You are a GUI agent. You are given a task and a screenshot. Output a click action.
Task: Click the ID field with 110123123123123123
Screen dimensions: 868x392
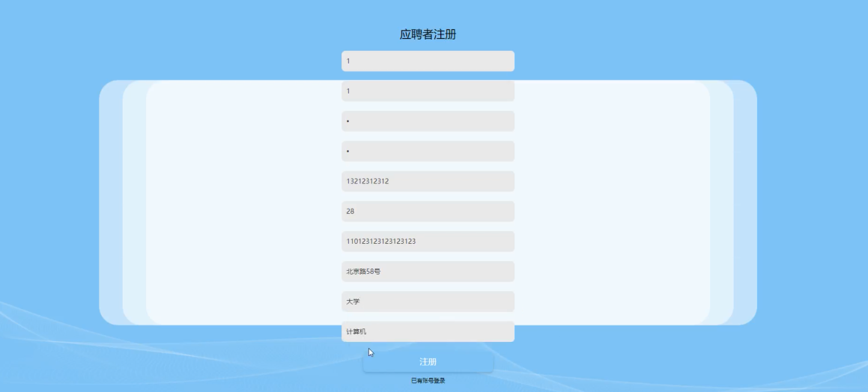428,242
